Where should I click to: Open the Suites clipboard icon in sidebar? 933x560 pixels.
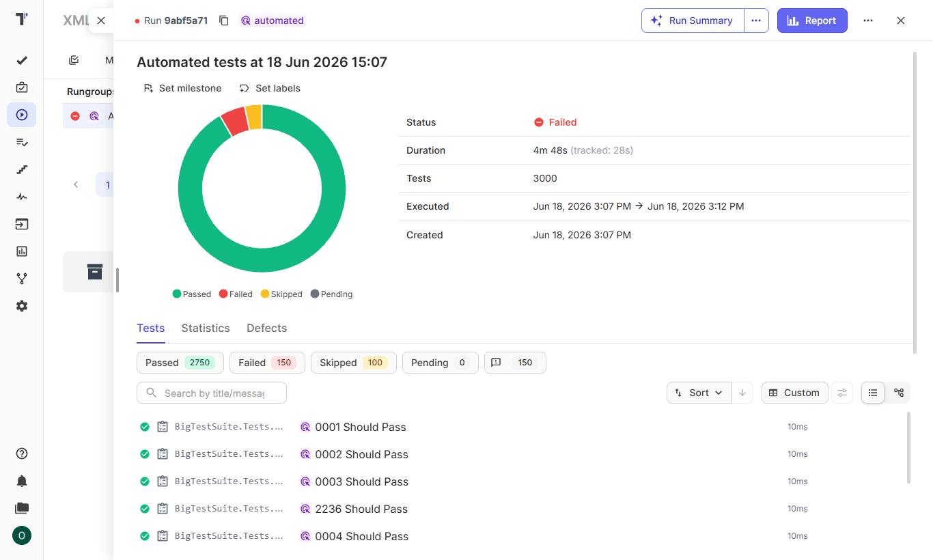[x=22, y=87]
